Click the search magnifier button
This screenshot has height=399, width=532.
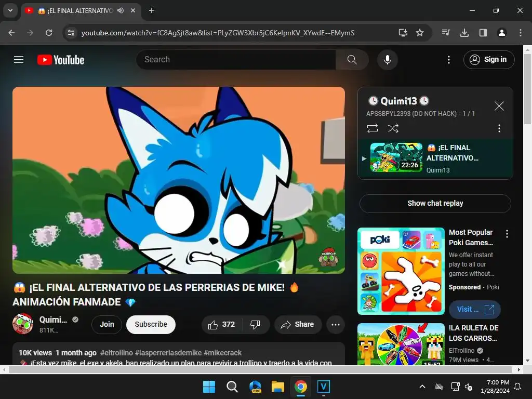click(x=352, y=60)
